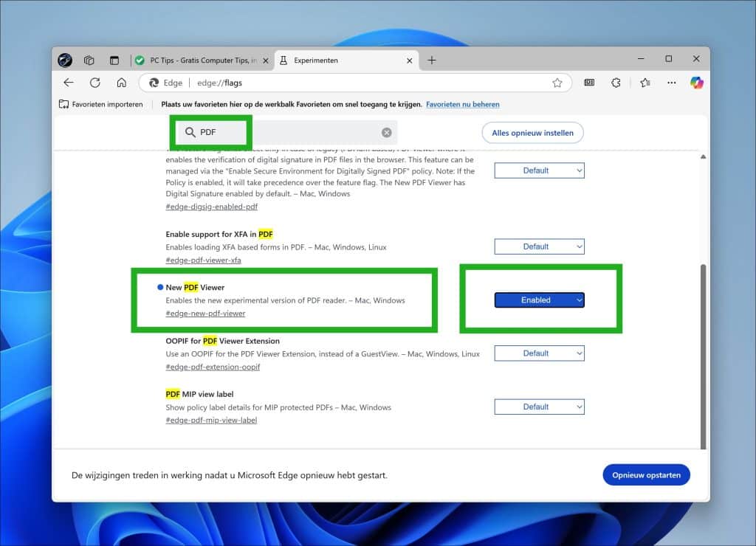Open dropdown for digital signature PDF flag

pos(539,170)
